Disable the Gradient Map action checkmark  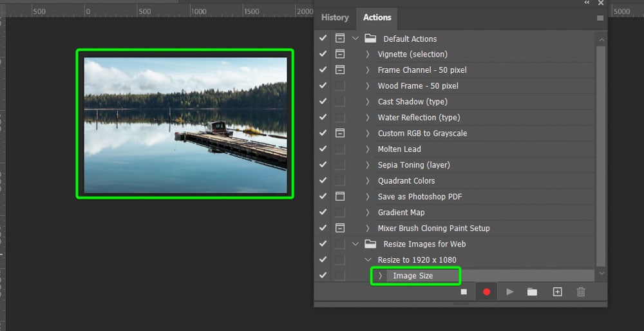(x=323, y=213)
